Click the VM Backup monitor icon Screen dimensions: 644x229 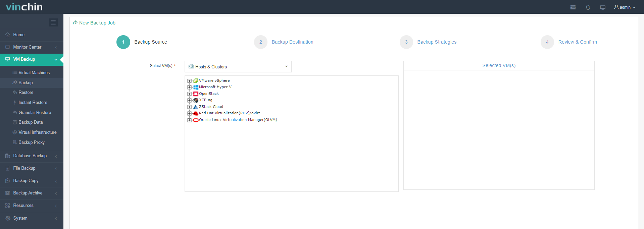[x=7, y=59]
